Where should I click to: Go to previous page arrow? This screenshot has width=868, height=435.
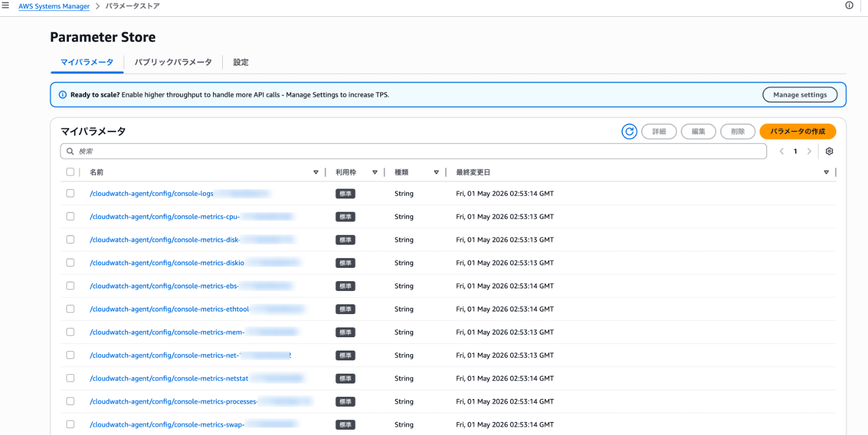coord(781,151)
